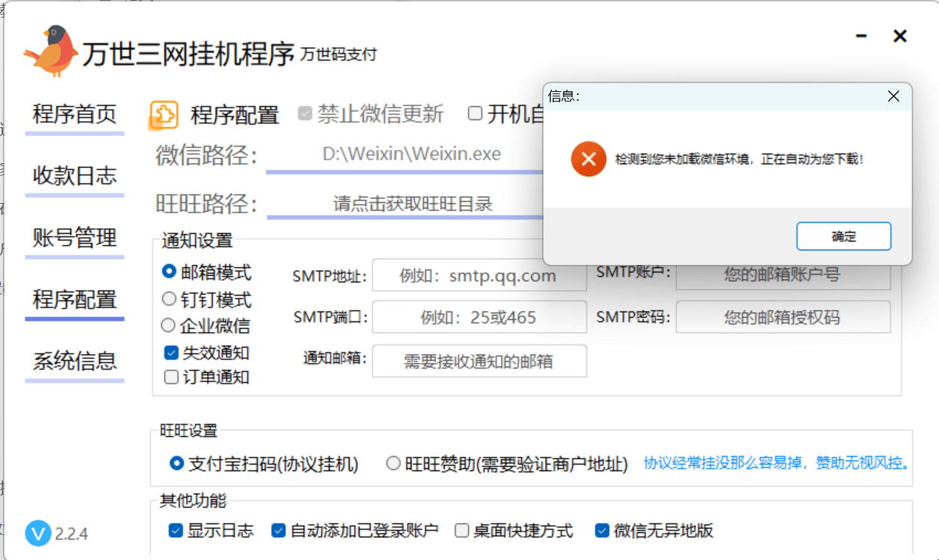Focus the SMTP地址 input field
Image resolution: width=939 pixels, height=560 pixels.
pyautogui.click(x=479, y=276)
